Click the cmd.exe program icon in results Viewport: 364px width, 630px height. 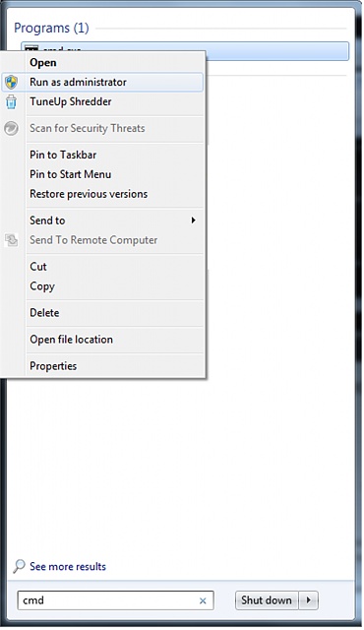(x=31, y=48)
